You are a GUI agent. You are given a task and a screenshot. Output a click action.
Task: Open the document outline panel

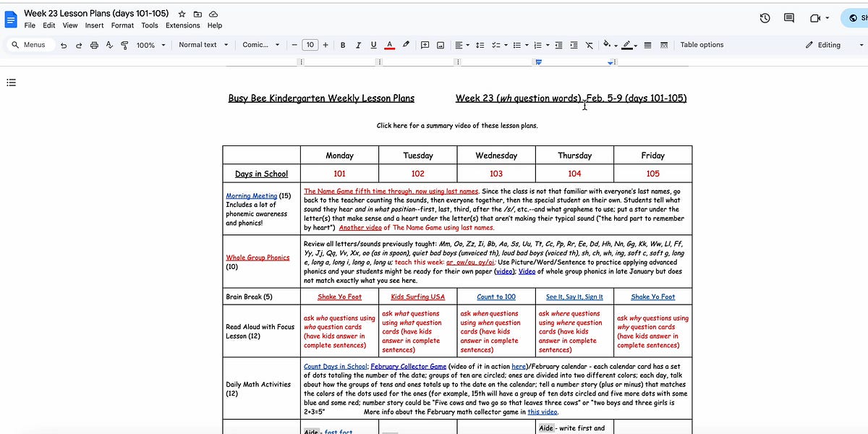coord(12,82)
